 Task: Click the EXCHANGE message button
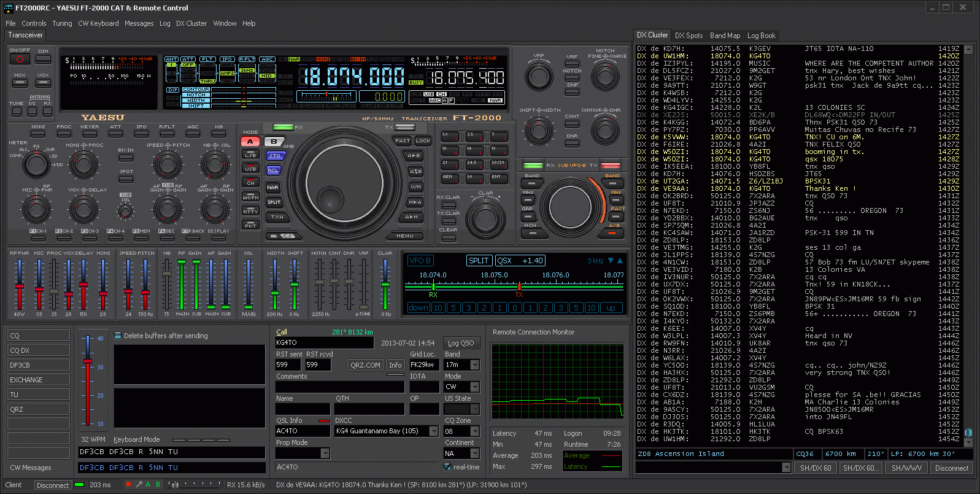[x=39, y=380]
